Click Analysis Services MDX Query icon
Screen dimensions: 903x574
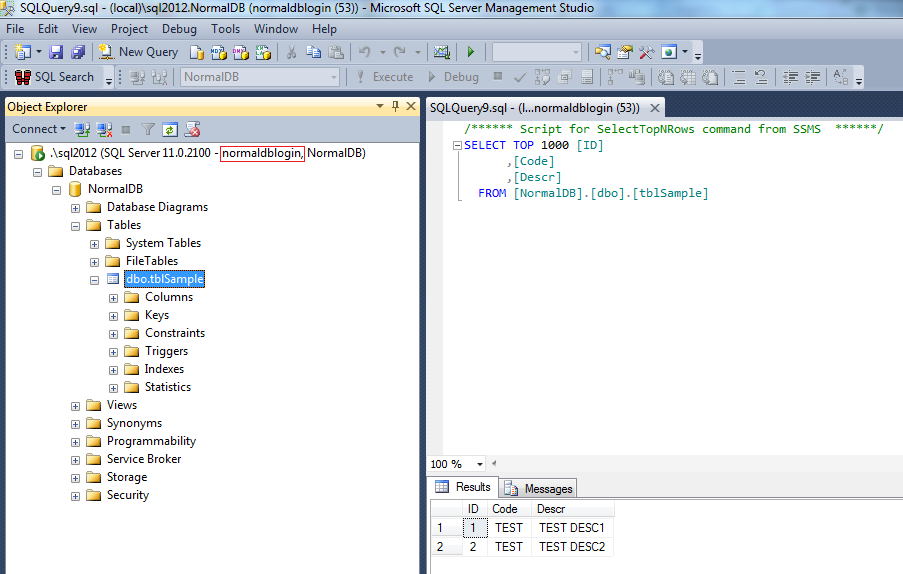[x=219, y=52]
